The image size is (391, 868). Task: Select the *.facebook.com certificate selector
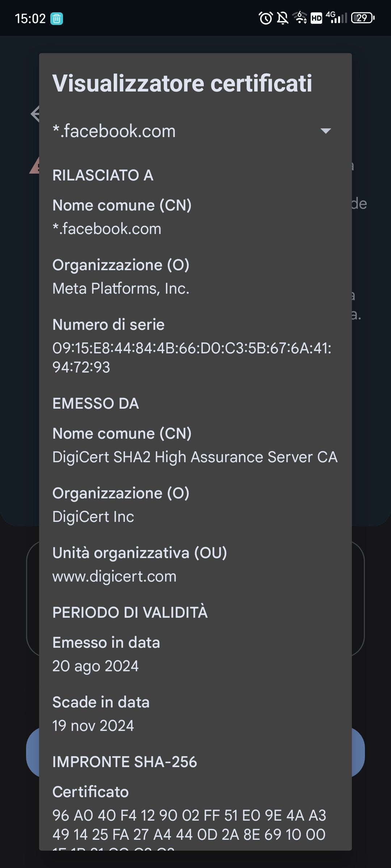click(195, 131)
